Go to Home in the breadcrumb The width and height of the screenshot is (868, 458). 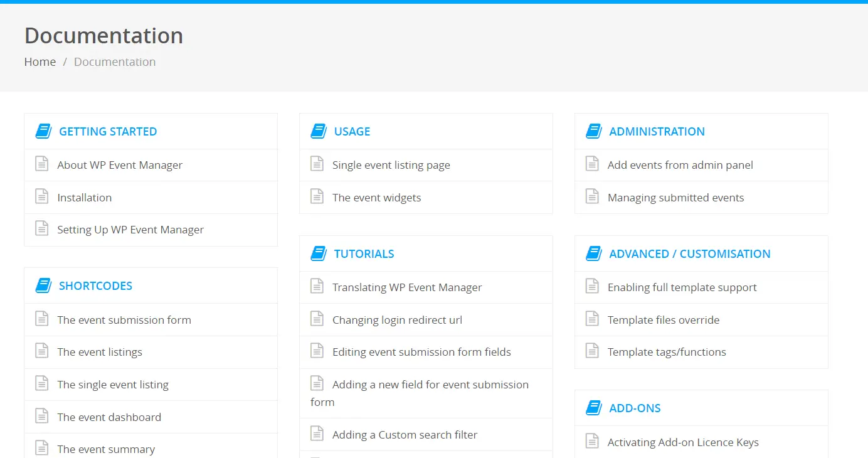(x=40, y=61)
